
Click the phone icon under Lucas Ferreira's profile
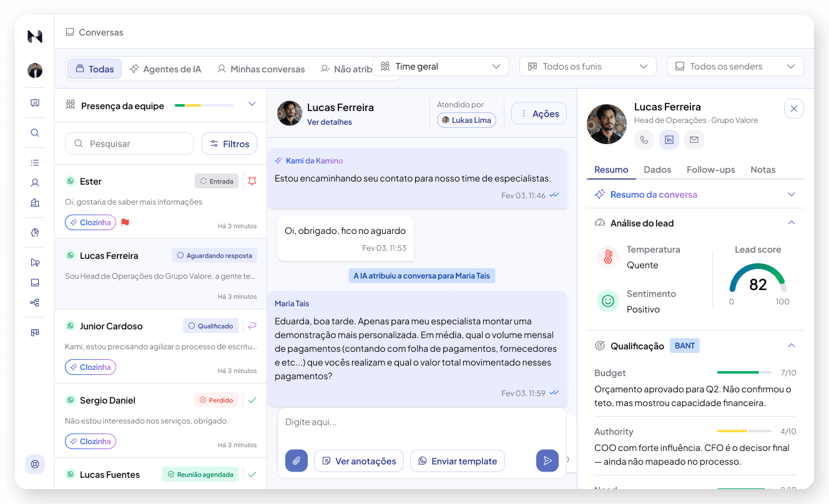tap(644, 140)
